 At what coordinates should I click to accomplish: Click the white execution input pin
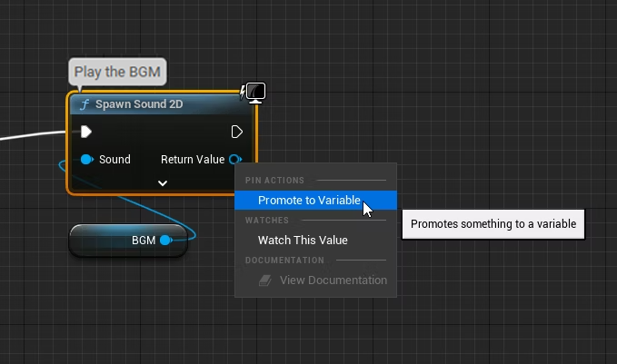click(x=86, y=132)
